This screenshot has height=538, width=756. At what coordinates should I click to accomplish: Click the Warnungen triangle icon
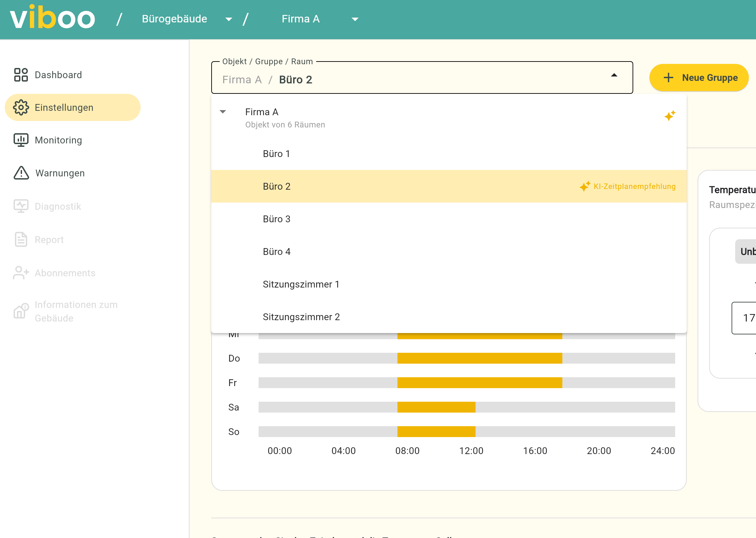point(21,173)
